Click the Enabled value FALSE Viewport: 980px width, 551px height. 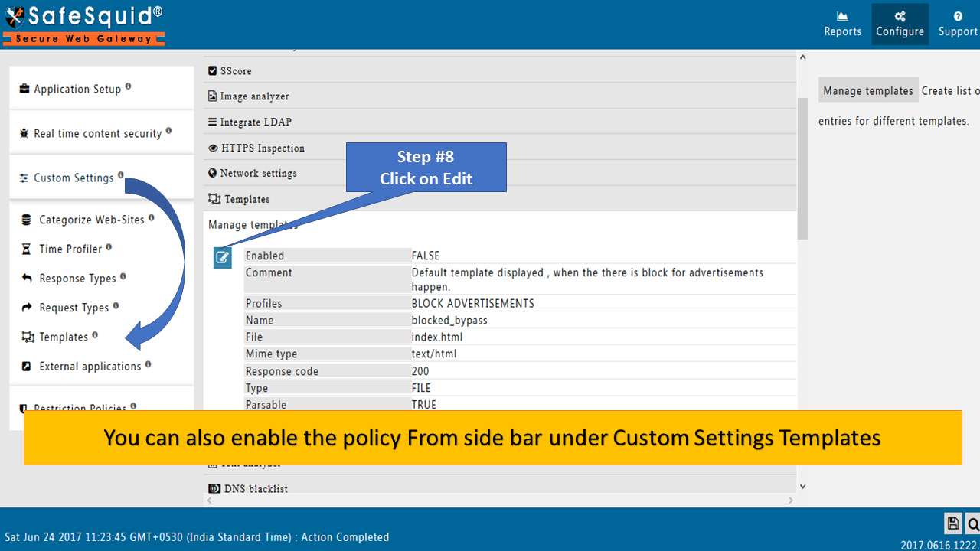[x=426, y=256]
